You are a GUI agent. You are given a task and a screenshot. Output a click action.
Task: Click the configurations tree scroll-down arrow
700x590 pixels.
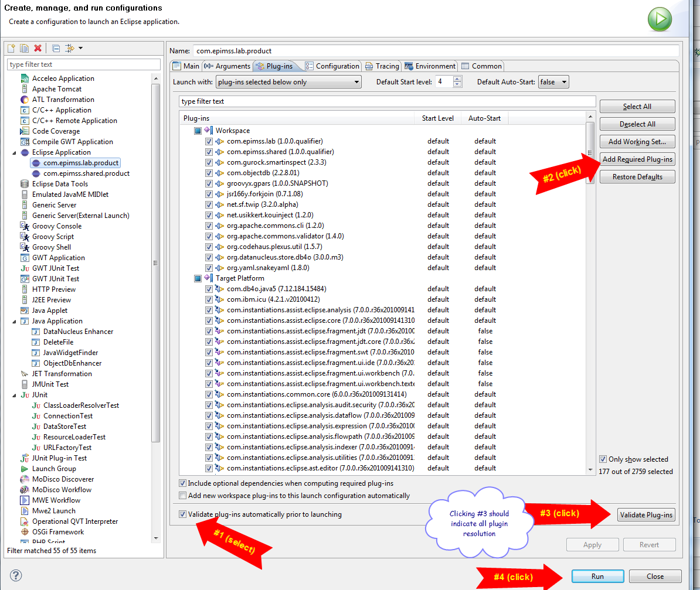tap(156, 538)
